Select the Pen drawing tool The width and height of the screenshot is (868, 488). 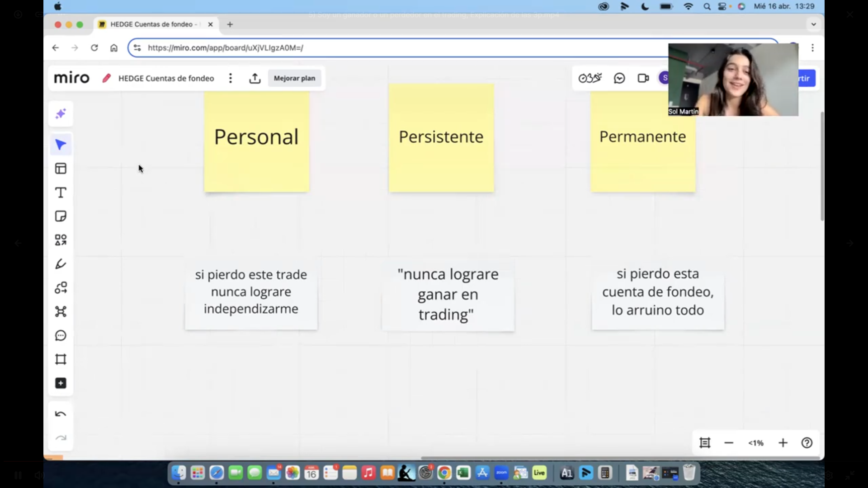(x=61, y=264)
